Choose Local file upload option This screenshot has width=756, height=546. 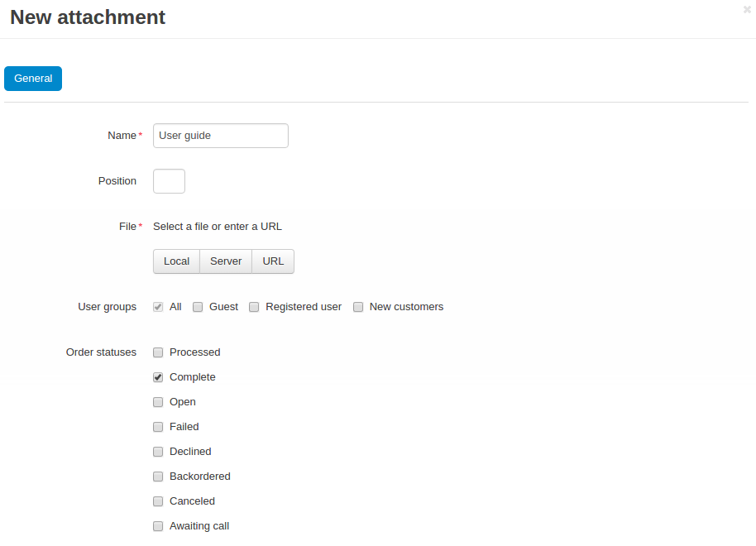click(x=176, y=261)
